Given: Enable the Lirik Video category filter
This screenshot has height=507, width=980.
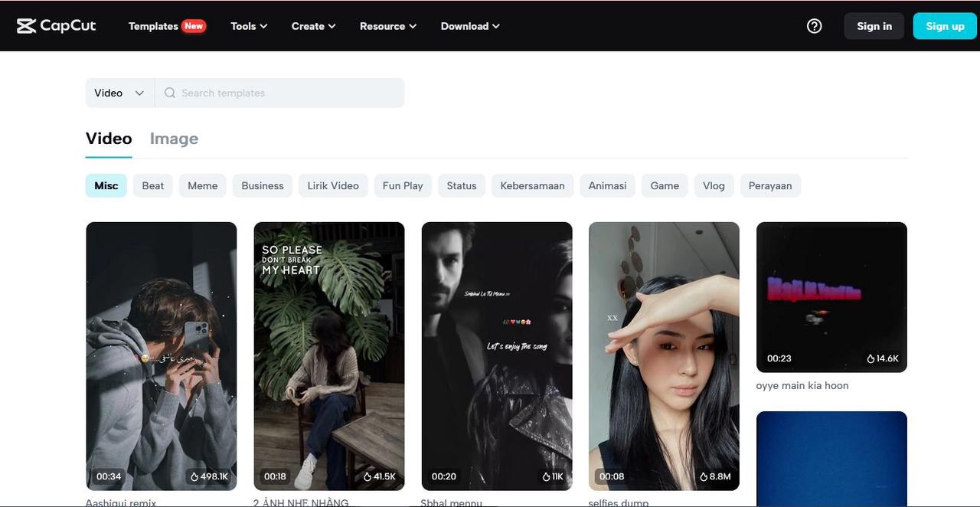Looking at the screenshot, I should [x=333, y=185].
